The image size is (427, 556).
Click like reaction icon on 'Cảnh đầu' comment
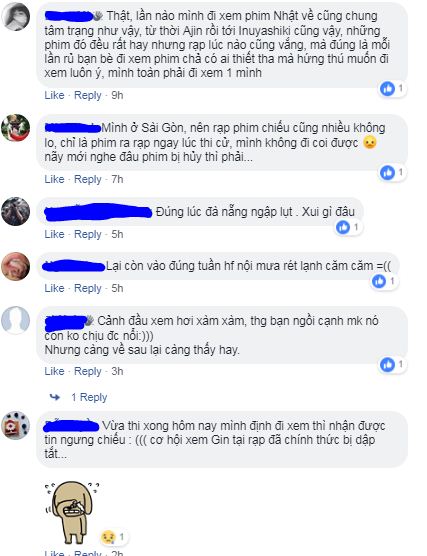pos(387,365)
